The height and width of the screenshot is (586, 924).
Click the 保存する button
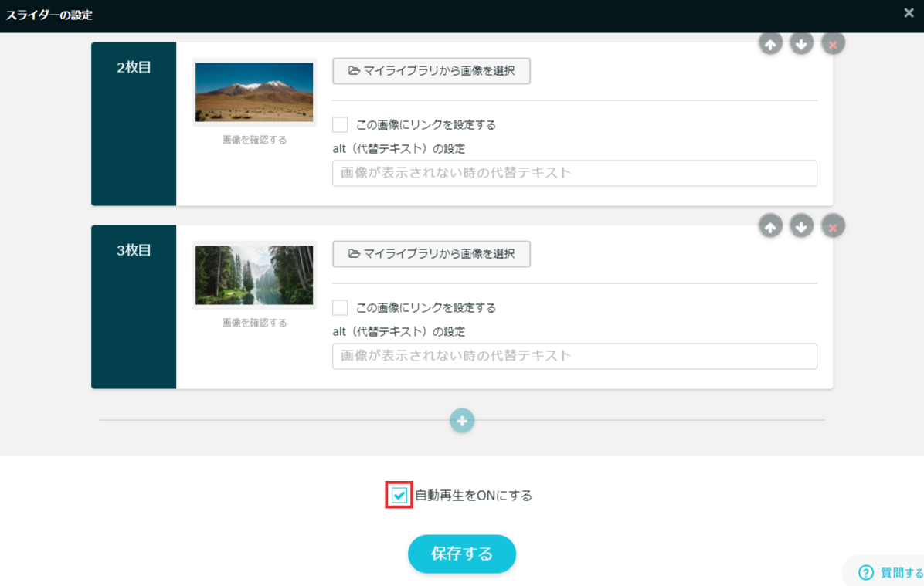(462, 554)
